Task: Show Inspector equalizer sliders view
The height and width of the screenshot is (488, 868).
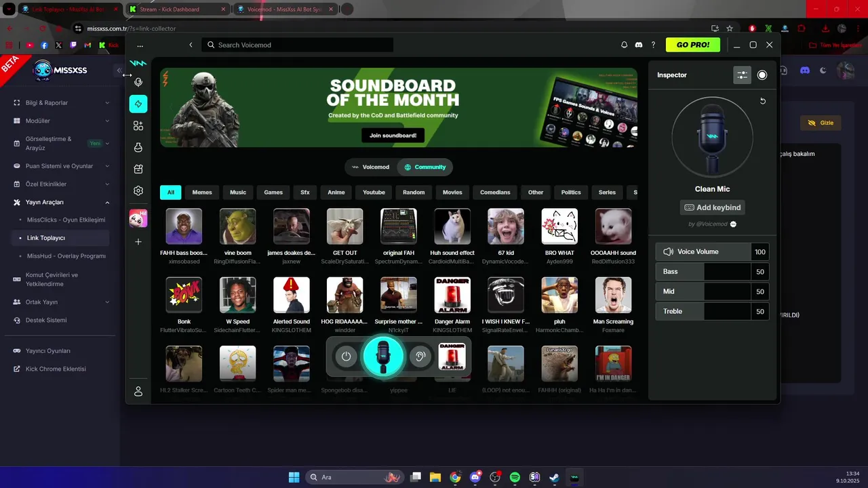Action: (743, 75)
